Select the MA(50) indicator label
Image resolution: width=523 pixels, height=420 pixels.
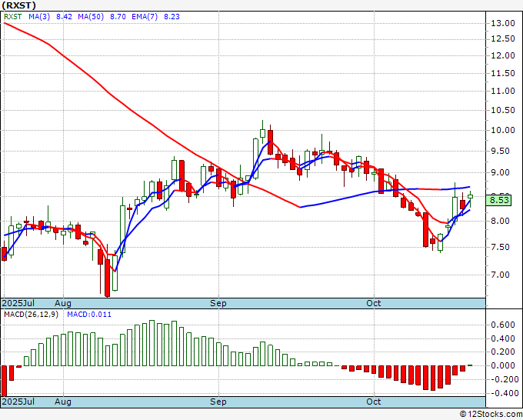coord(91,17)
